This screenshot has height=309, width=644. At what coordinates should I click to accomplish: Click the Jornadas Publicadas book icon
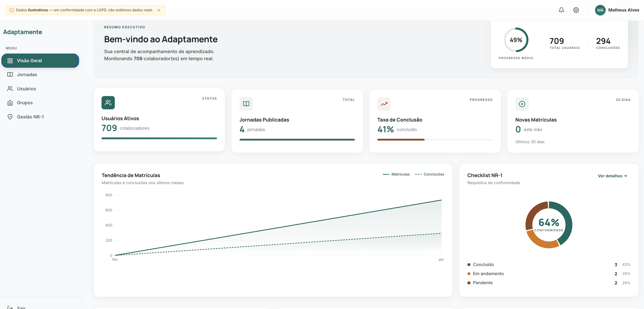pyautogui.click(x=246, y=104)
